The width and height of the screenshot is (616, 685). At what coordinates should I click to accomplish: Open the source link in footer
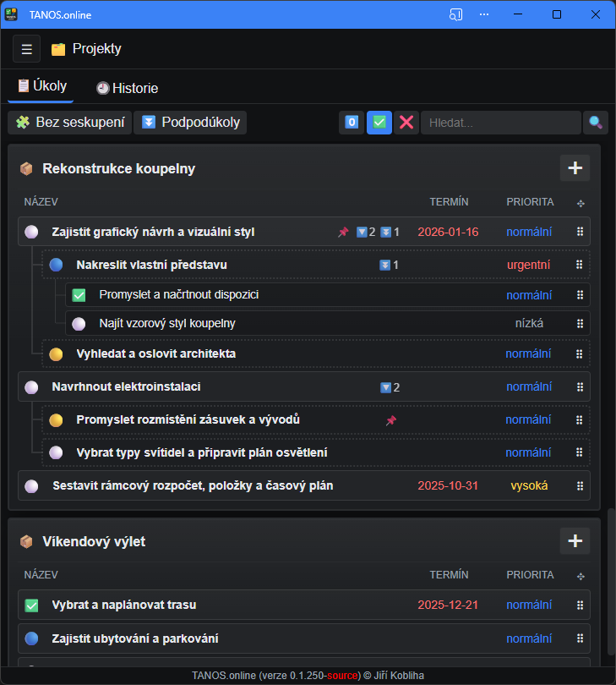(x=343, y=676)
